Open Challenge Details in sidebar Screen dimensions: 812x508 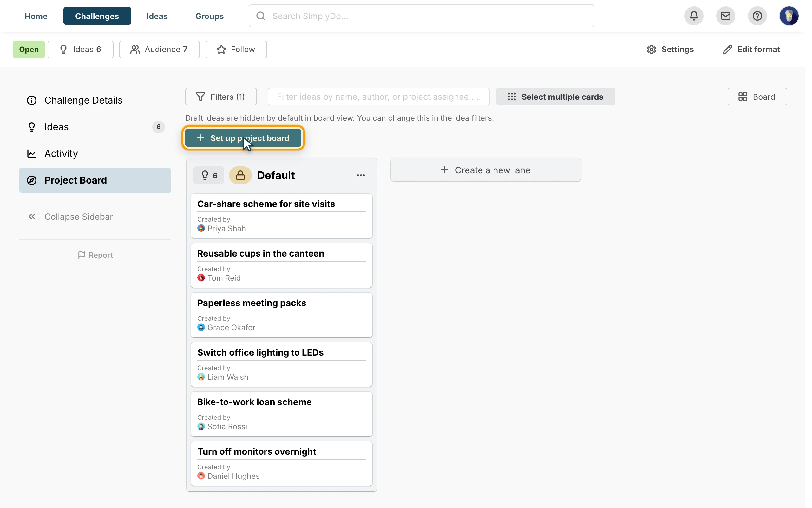click(95, 100)
